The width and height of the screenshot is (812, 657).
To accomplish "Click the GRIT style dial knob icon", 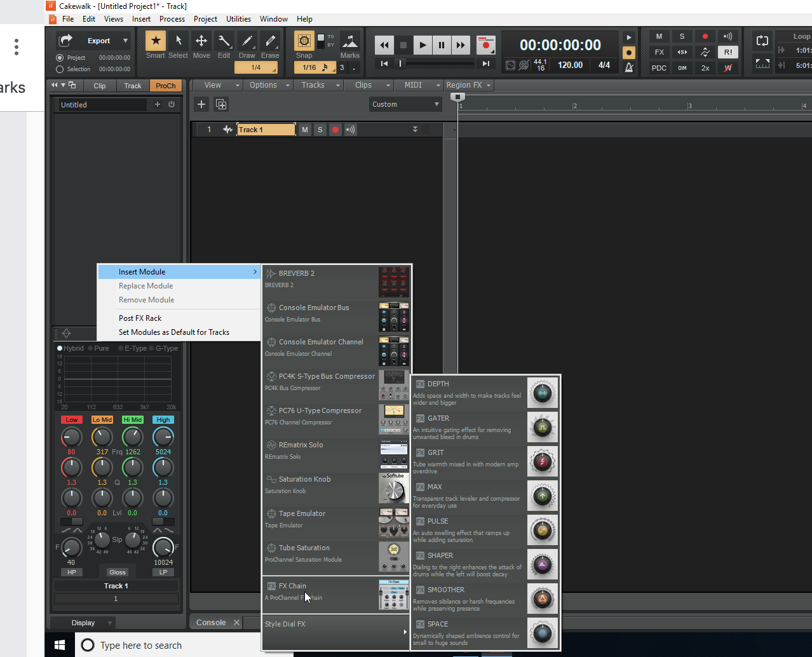I will [x=543, y=462].
